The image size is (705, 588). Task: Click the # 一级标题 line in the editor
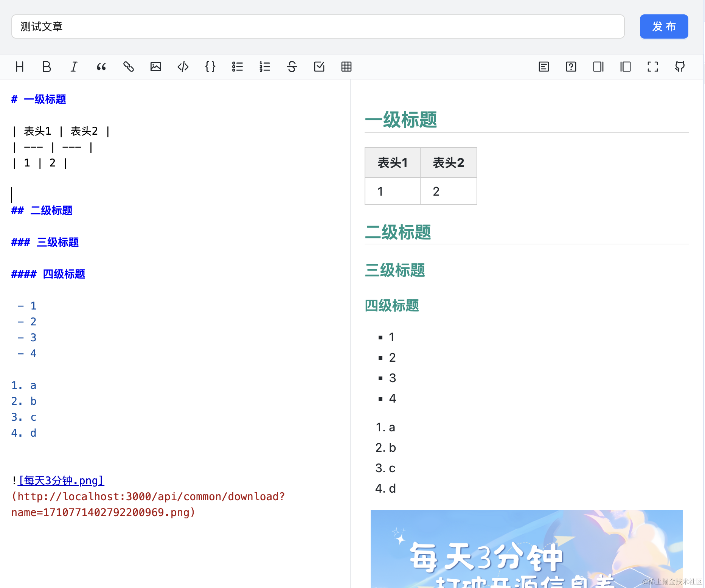(39, 100)
